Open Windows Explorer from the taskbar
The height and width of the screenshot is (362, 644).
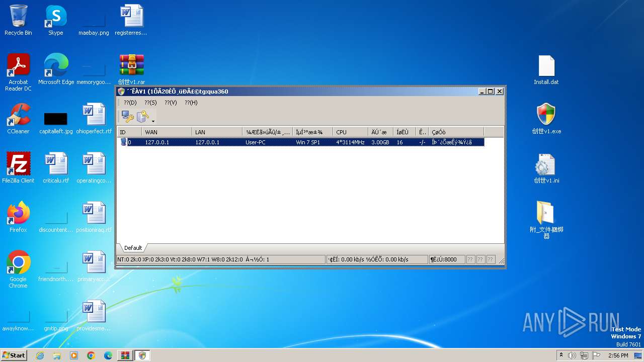pos(57,355)
